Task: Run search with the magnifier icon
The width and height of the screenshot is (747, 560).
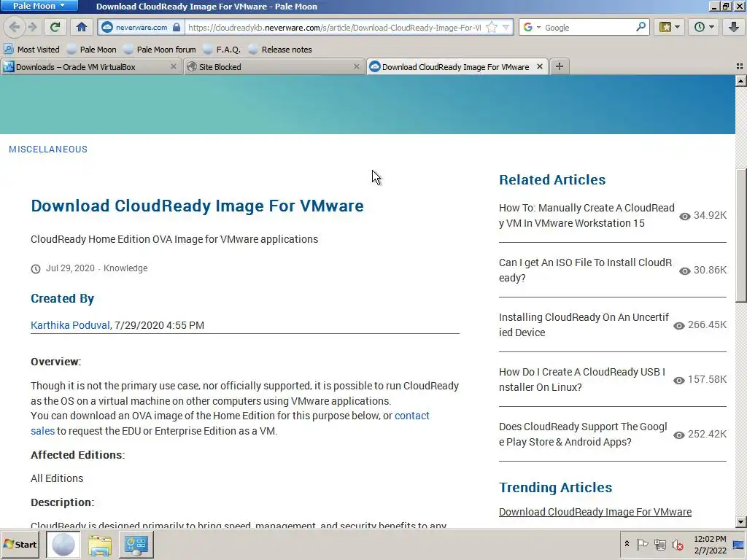Action: click(640, 27)
